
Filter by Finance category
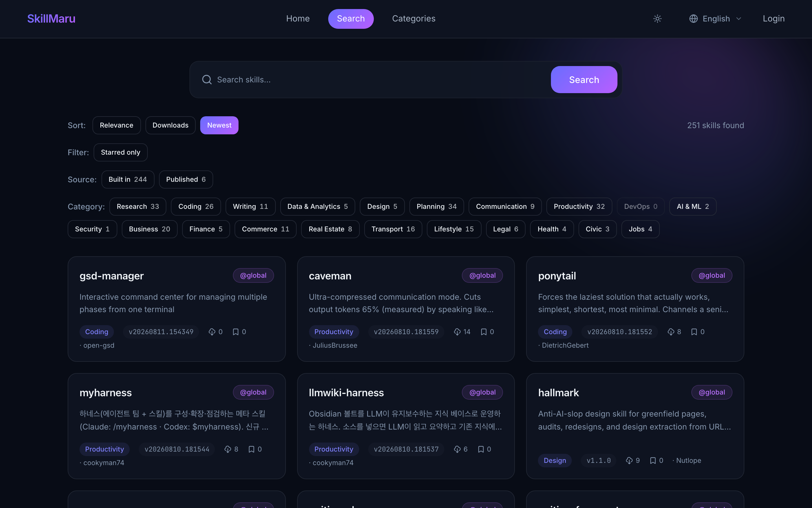pyautogui.click(x=206, y=229)
